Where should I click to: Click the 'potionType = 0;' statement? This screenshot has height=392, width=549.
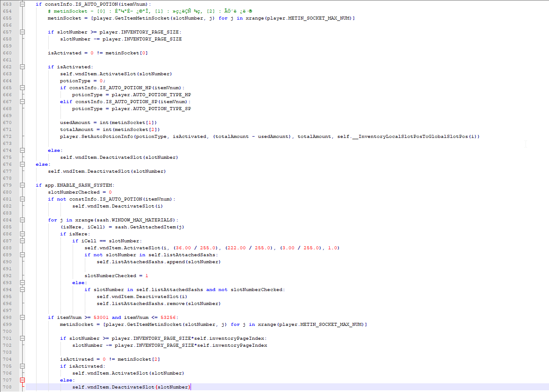83,81
